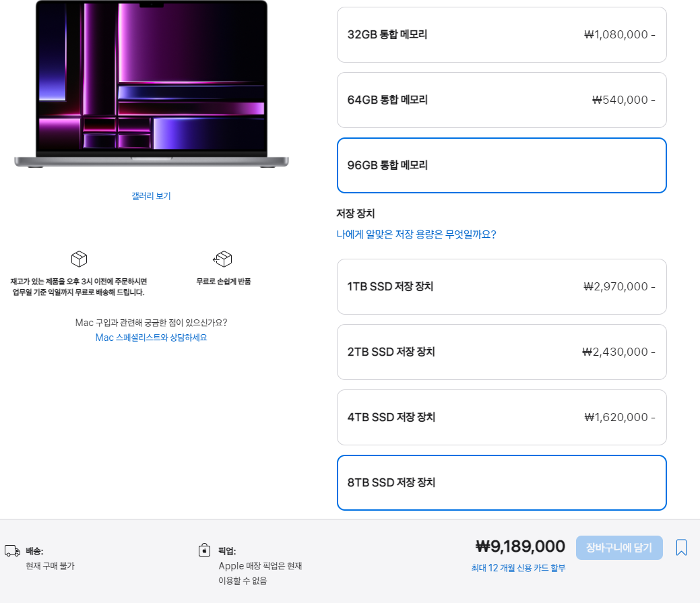The height and width of the screenshot is (603, 700).
Task: Select the 32GB 통합 메모리 option
Action: coord(502,35)
